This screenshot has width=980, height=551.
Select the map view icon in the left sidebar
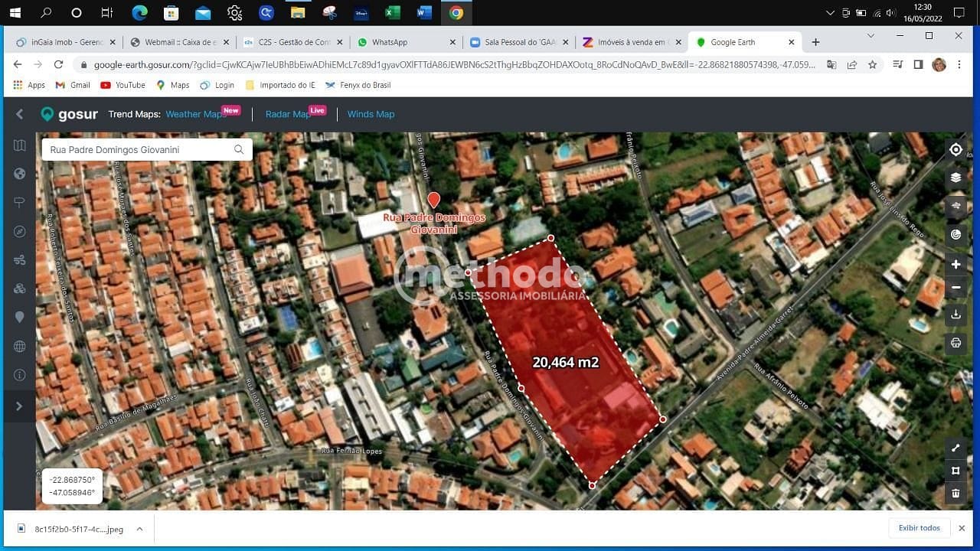(x=19, y=145)
